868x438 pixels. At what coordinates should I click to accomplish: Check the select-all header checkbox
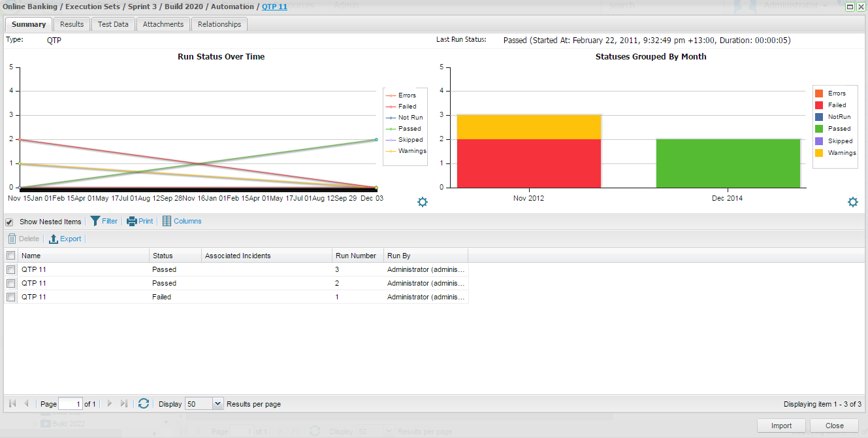point(10,256)
